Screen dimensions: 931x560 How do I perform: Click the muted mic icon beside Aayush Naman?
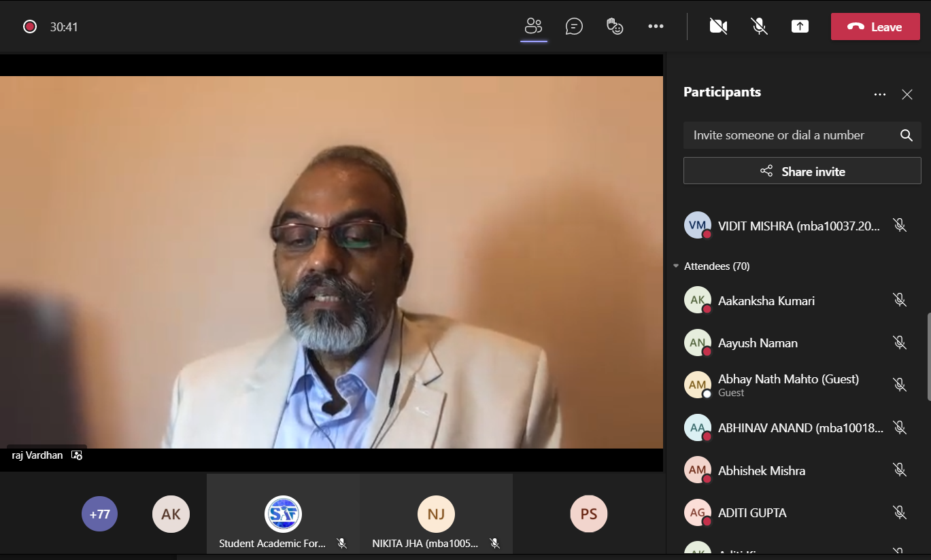click(899, 343)
